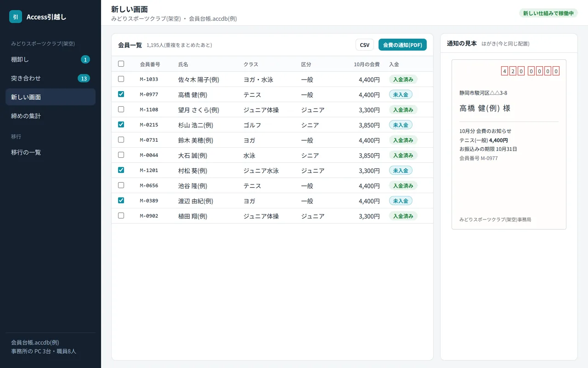The width and height of the screenshot is (588, 368).
Task: Click the 区分 column header
Action: click(x=306, y=64)
